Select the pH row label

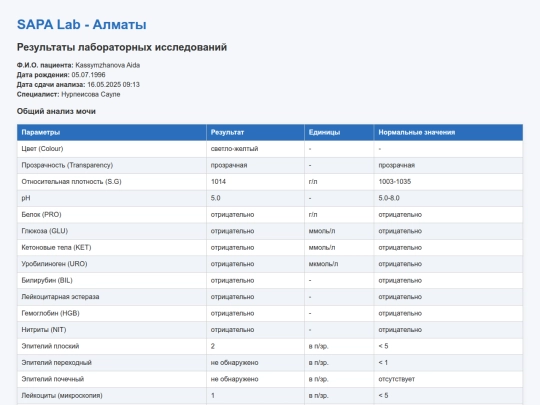(x=26, y=198)
